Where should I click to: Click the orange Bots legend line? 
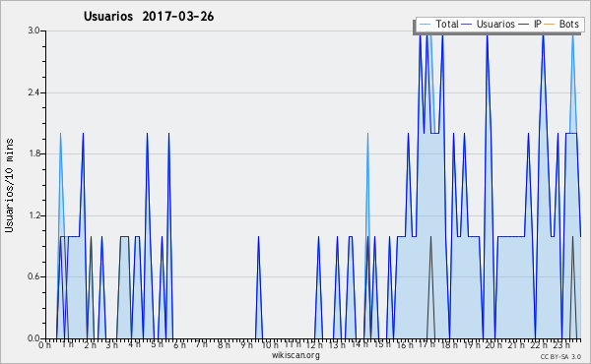coord(550,25)
